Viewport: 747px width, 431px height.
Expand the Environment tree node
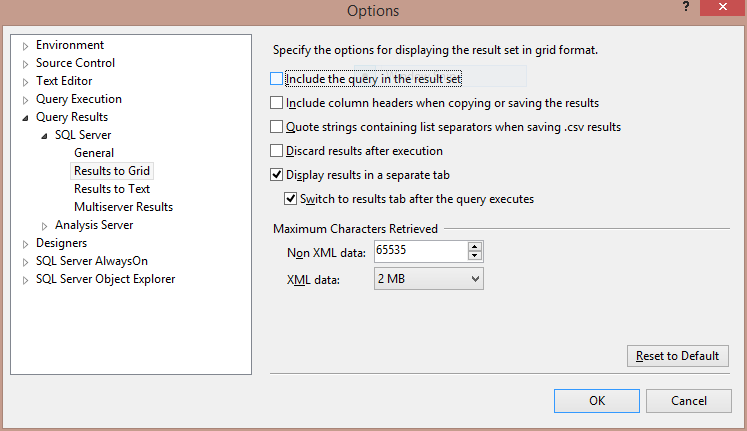(x=26, y=46)
